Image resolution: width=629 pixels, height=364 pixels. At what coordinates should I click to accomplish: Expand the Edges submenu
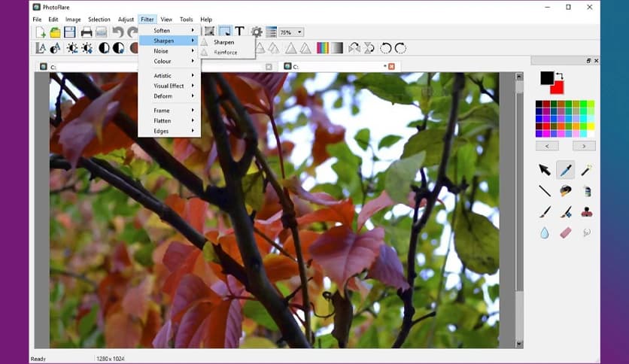pyautogui.click(x=169, y=131)
